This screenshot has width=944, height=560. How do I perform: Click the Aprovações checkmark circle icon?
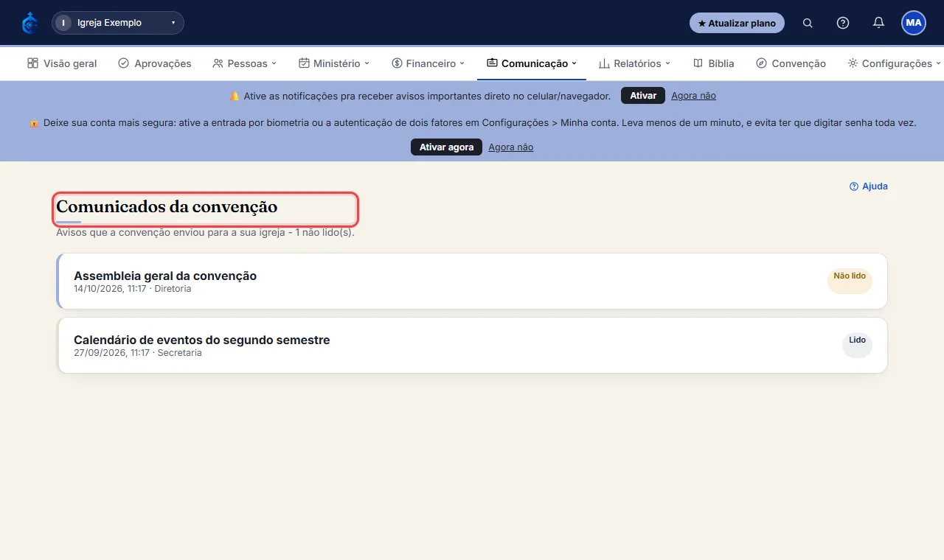(x=124, y=63)
